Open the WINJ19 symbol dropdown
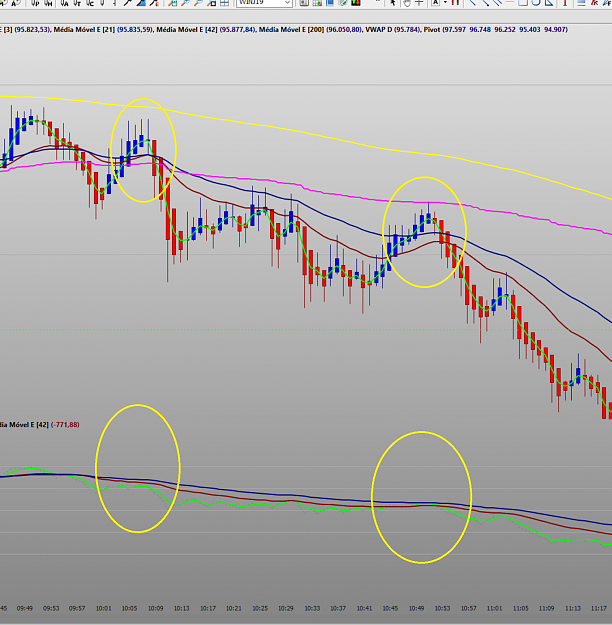 (x=287, y=2)
